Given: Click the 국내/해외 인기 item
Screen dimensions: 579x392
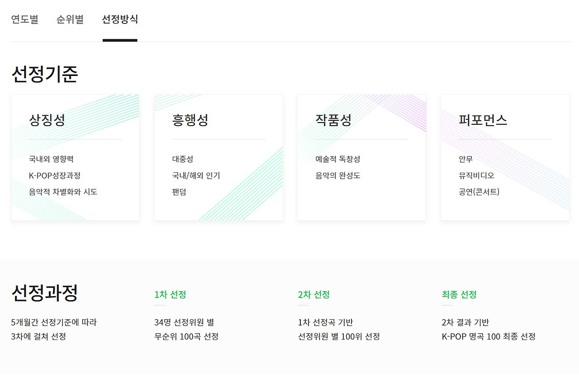Looking at the screenshot, I should click(196, 175).
